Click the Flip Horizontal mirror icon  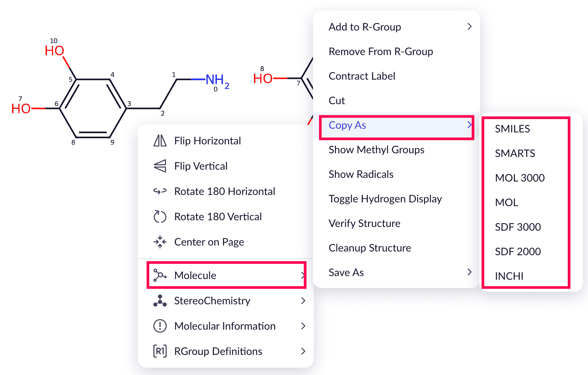tap(160, 141)
